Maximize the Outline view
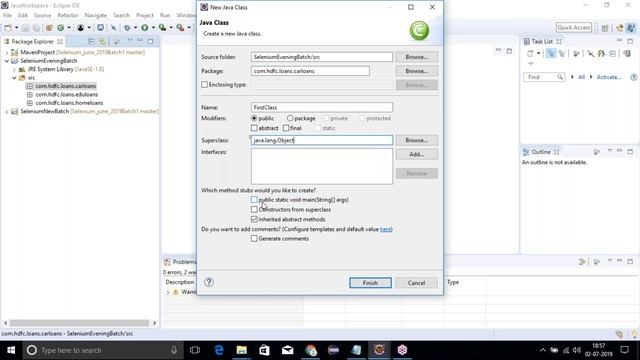640x360 pixels. (630, 151)
